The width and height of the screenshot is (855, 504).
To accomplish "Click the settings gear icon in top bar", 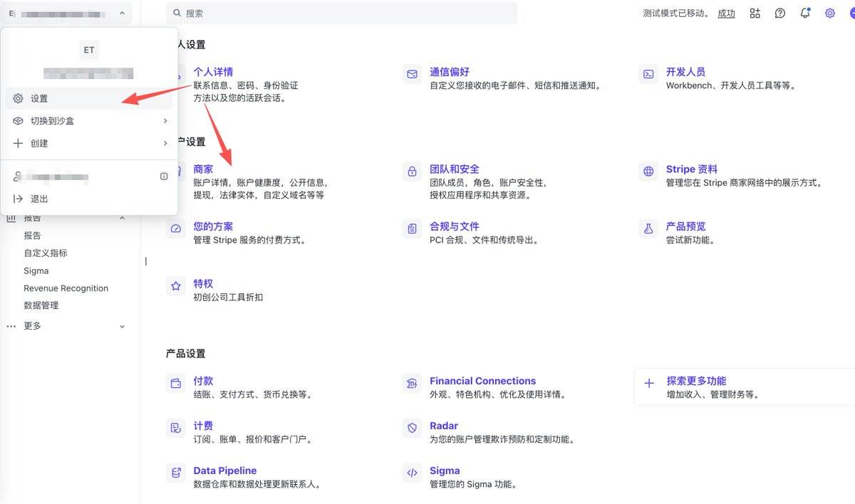I will tap(830, 14).
